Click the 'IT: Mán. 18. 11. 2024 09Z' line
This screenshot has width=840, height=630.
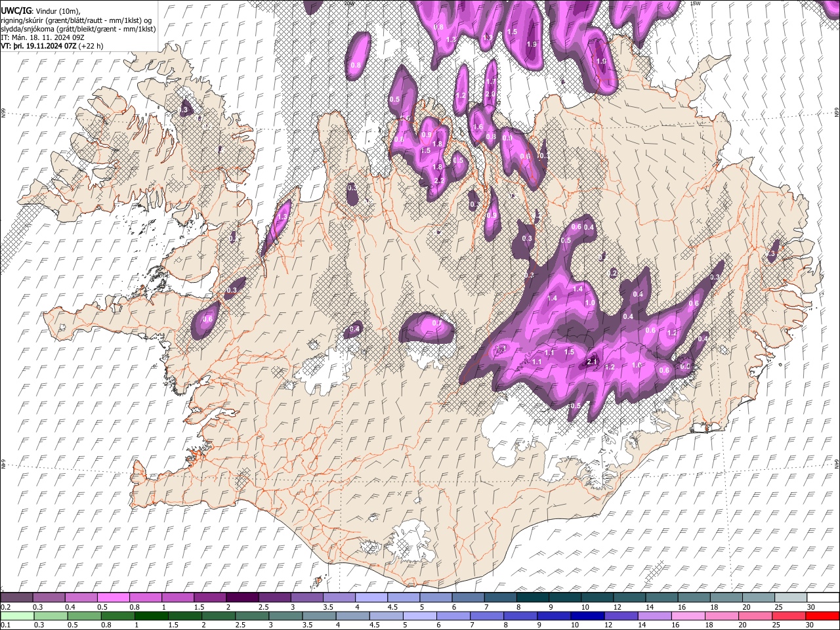pyautogui.click(x=42, y=37)
